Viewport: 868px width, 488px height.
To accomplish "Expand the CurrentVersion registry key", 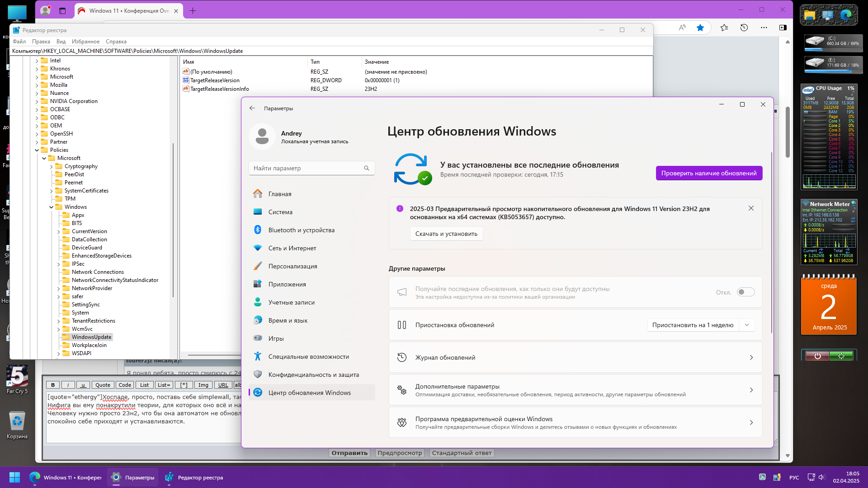I will (59, 231).
